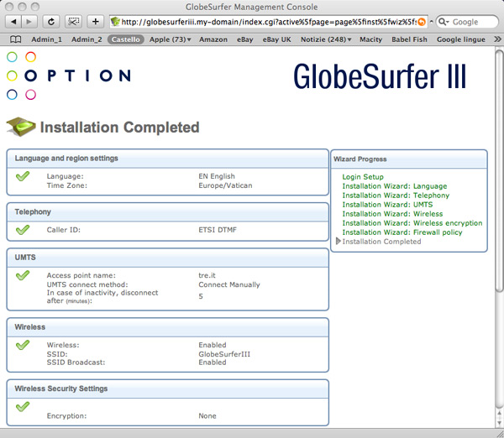
Task: Open the eBay UK bookmark
Action: point(276,39)
